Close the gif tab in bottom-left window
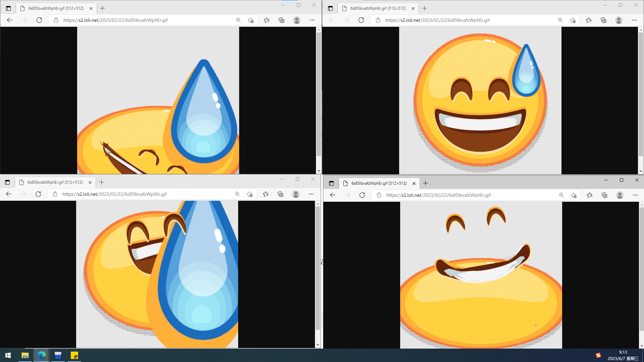The width and height of the screenshot is (644, 362). [x=90, y=182]
